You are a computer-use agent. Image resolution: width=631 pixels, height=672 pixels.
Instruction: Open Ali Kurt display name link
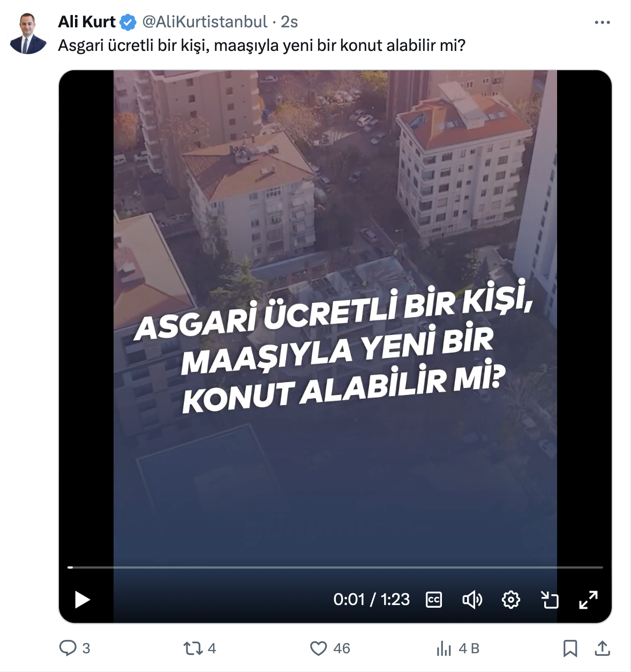click(87, 22)
